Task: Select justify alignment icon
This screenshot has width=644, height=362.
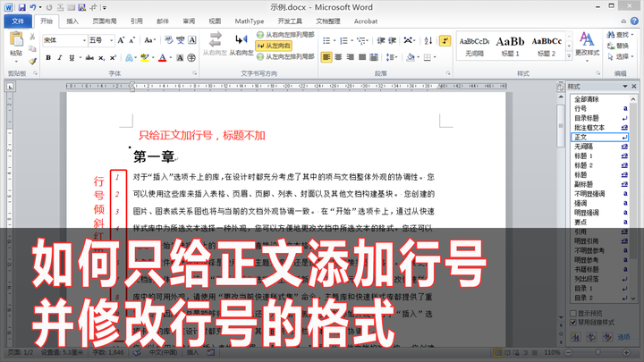Action: coord(362,57)
